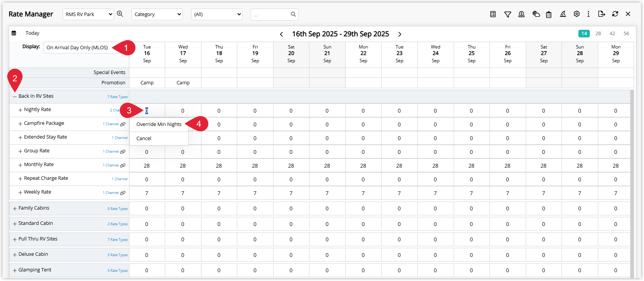Image resolution: width=644 pixels, height=281 pixels.
Task: Collapse the Back In RV Sites category
Action: click(x=15, y=97)
